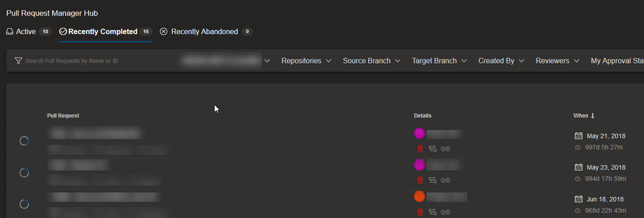Click the Recently Completed checkmark icon

63,31
